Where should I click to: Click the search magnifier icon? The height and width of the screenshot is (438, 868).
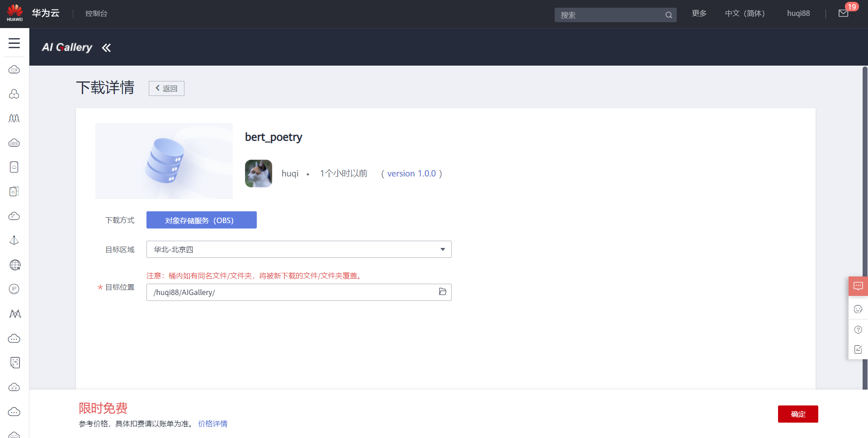(669, 15)
